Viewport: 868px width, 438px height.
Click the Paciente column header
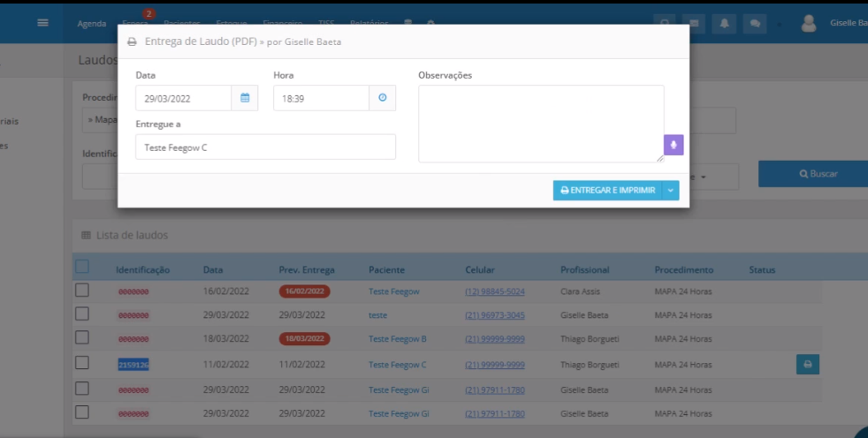387,270
